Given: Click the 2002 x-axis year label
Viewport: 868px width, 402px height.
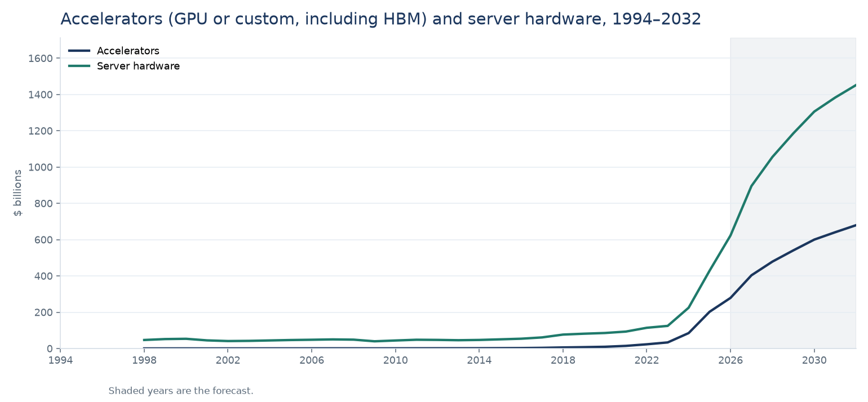Looking at the screenshot, I should tap(228, 359).
